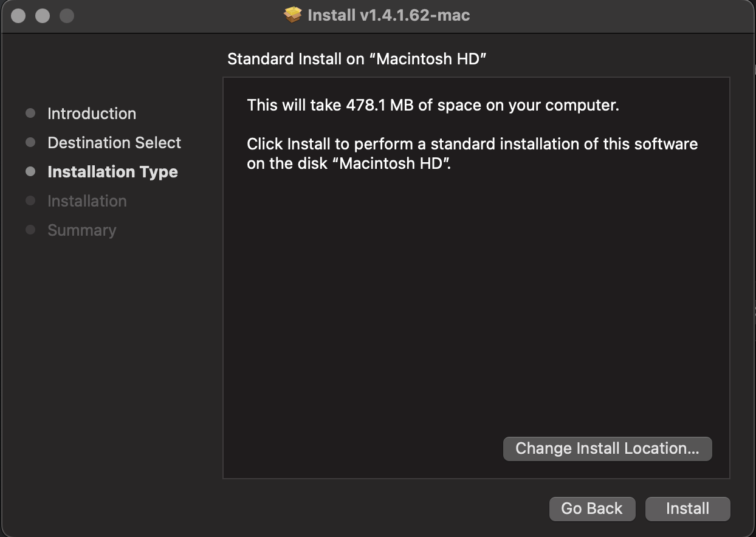Select the dimmed Installation step label
756x537 pixels.
pos(87,201)
